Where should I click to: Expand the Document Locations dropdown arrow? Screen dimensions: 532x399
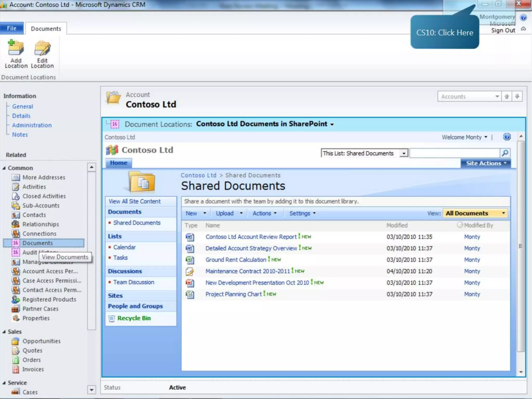point(332,124)
